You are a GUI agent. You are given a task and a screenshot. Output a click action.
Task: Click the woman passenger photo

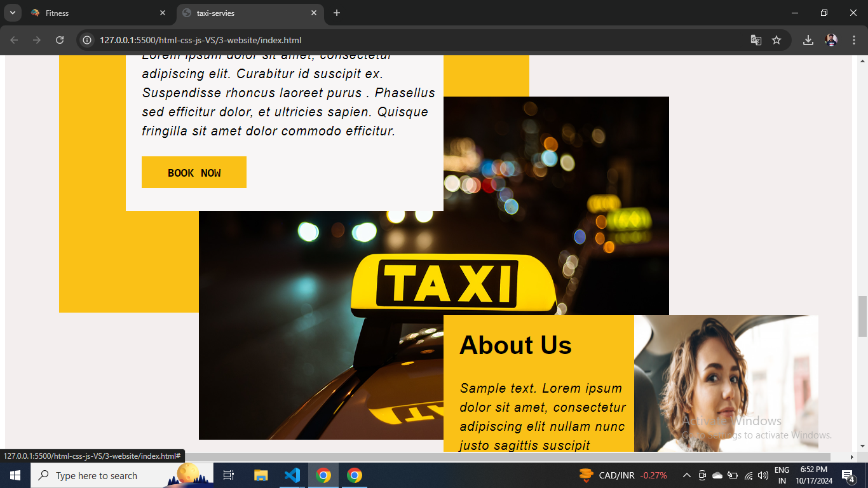click(726, 384)
